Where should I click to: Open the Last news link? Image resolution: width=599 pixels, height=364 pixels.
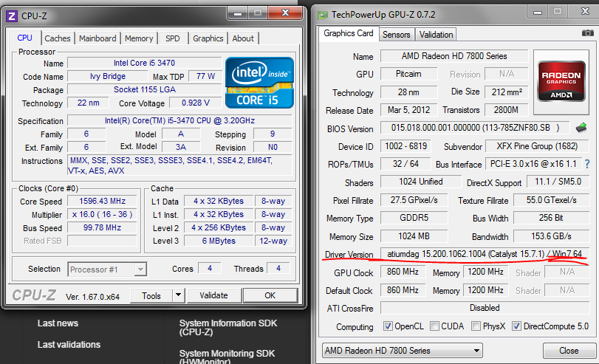coord(58,323)
